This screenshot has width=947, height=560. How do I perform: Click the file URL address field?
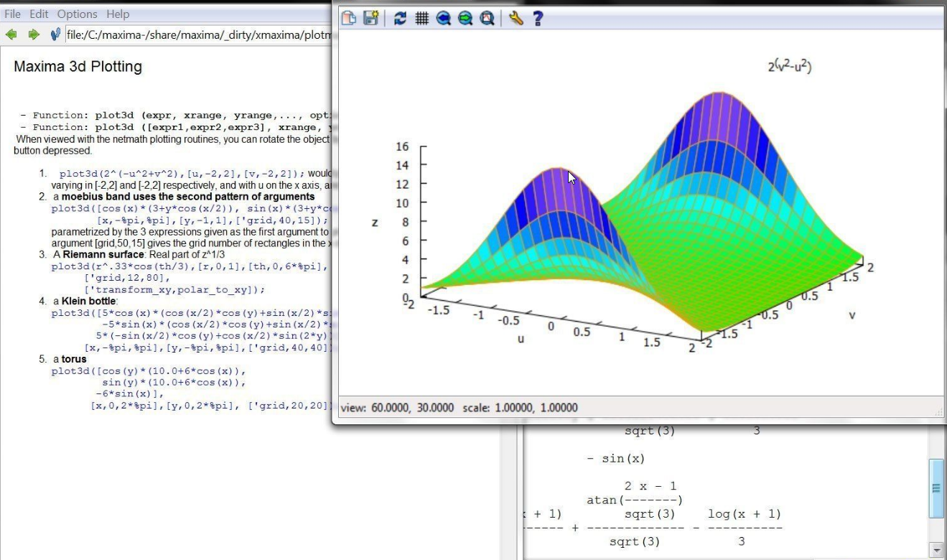[198, 34]
